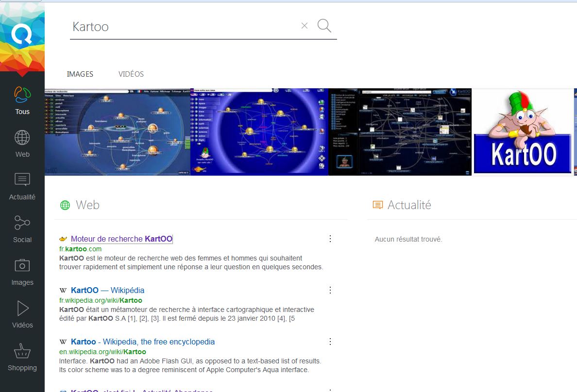Click the Actualité section header
577x392 pixels.
pyautogui.click(x=409, y=205)
